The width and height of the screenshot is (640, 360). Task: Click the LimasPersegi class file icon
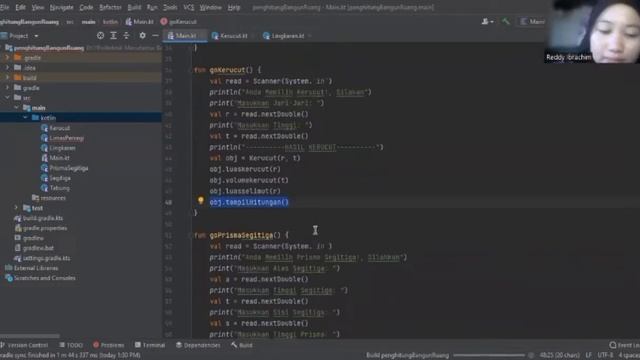pyautogui.click(x=44, y=138)
